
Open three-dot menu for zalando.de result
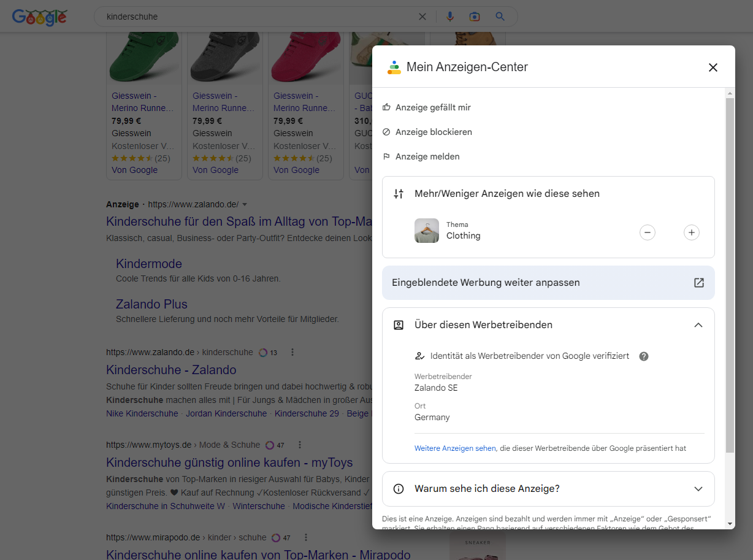pos(292,352)
